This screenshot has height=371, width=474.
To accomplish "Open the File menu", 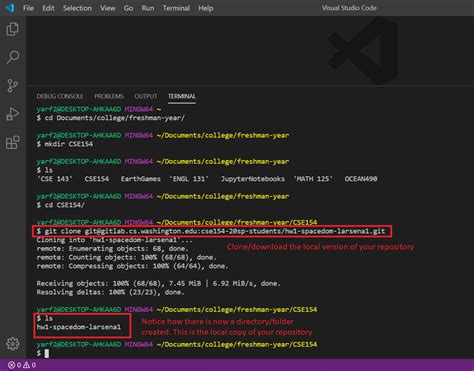I will (x=28, y=8).
